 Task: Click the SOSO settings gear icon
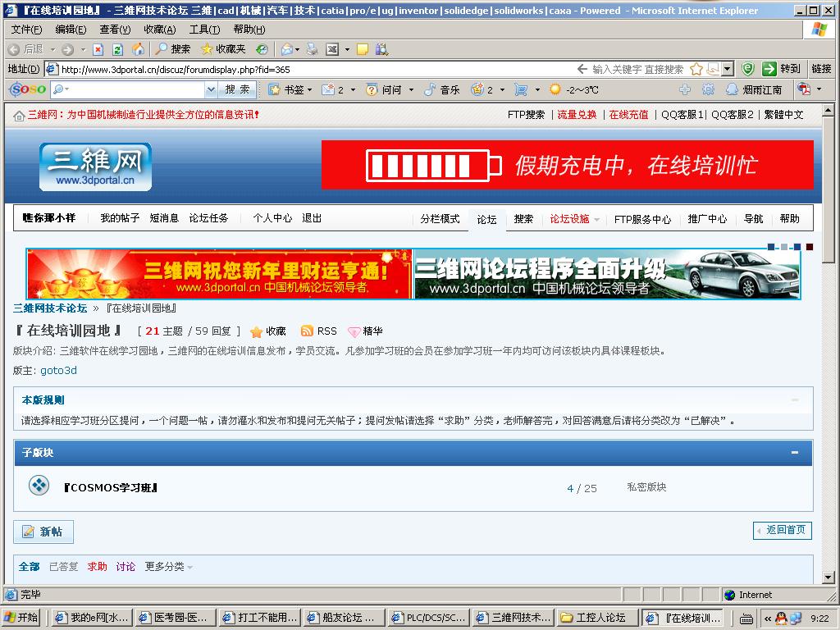(x=708, y=89)
